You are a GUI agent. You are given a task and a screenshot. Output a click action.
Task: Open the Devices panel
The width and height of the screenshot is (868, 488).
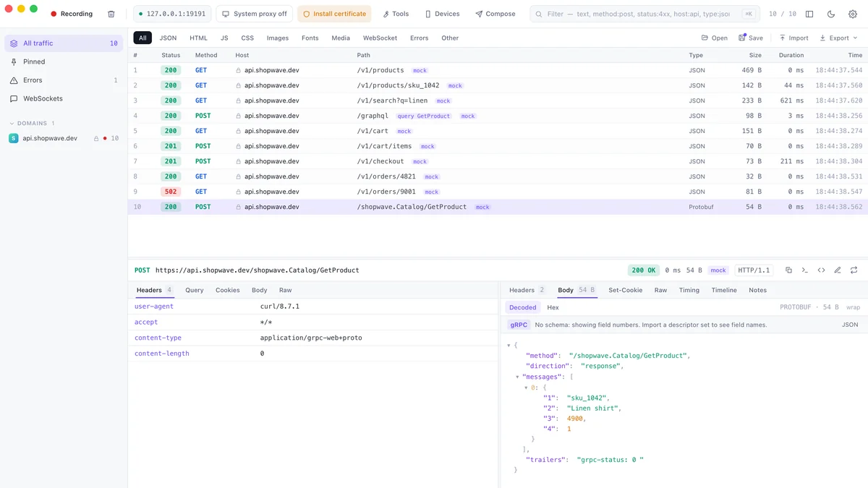pyautogui.click(x=442, y=14)
